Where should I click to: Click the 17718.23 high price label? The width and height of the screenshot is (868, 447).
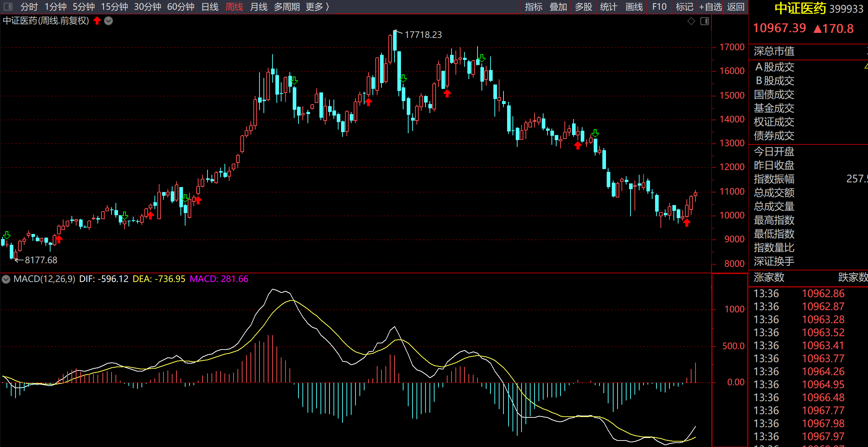click(423, 35)
